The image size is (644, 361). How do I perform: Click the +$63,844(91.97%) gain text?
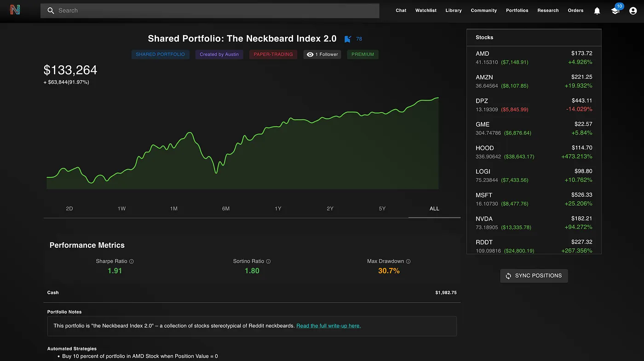click(66, 82)
